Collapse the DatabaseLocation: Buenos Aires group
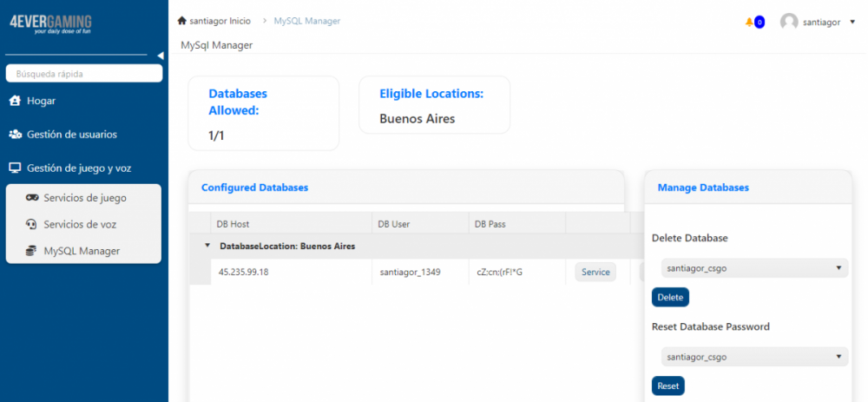This screenshot has height=402, width=868. [207, 246]
